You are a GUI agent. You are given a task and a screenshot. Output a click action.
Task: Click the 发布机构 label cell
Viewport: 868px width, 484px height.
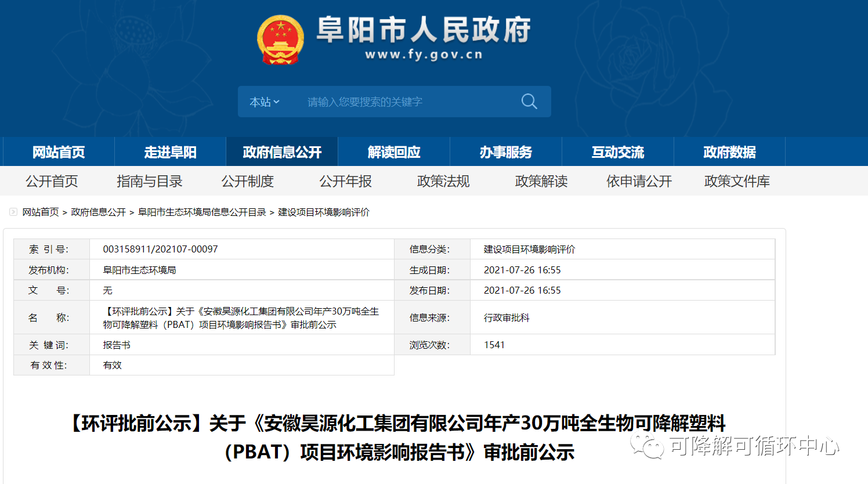click(x=52, y=270)
